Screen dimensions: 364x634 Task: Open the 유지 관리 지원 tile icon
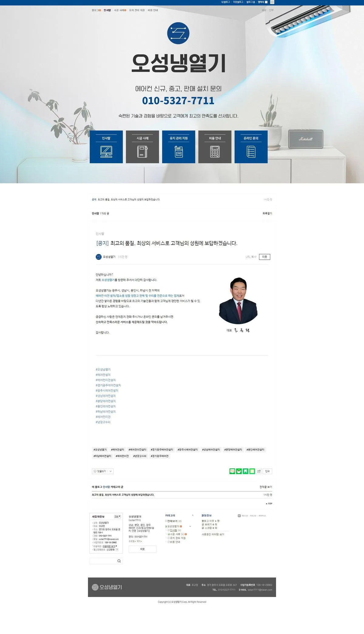point(179,147)
